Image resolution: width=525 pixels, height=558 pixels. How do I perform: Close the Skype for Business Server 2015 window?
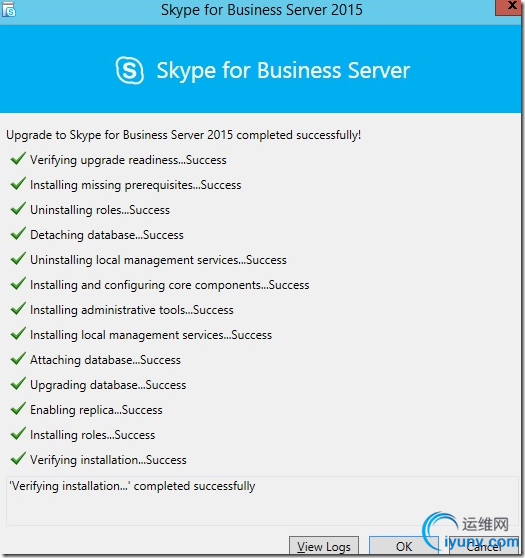(510, 7)
